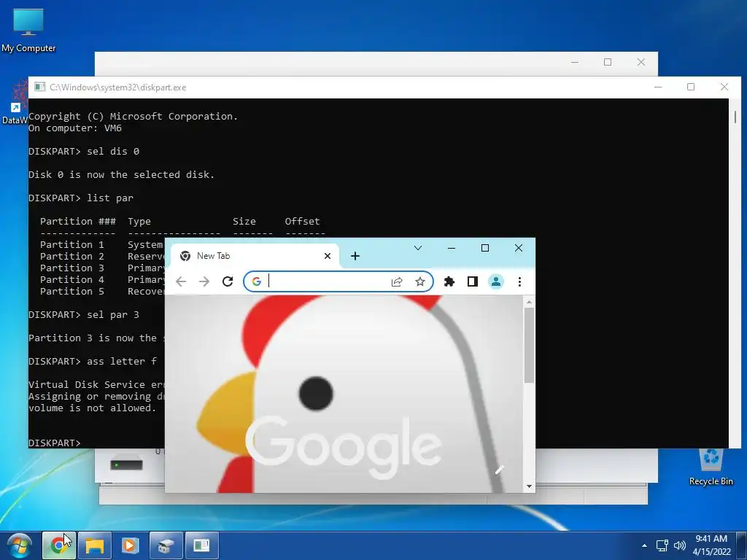The height and width of the screenshot is (560, 747).
Task: Click the Windows Start orb
Action: click(x=20, y=545)
